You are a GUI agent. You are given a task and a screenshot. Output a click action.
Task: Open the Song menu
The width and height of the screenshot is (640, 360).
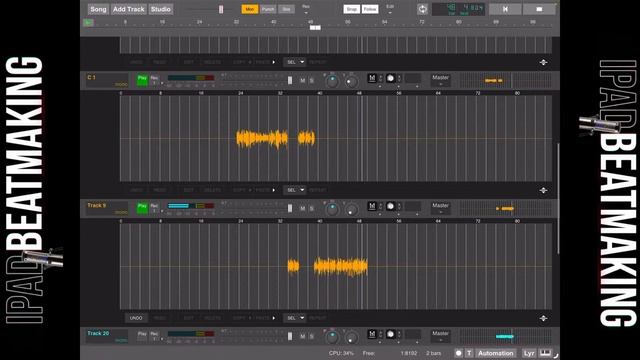coord(98,9)
